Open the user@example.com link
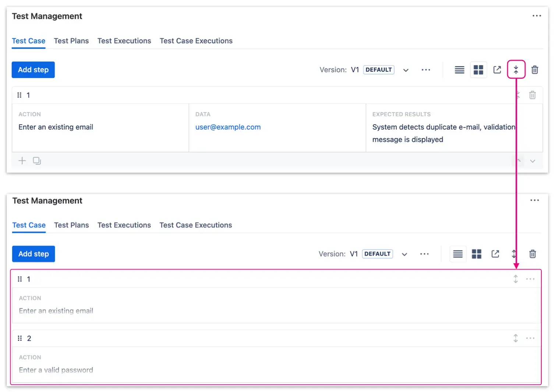Image resolution: width=555 pixels, height=392 pixels. pos(228,127)
